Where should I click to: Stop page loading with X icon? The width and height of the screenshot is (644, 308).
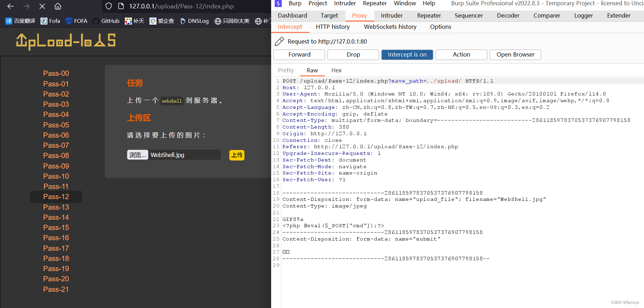(x=42, y=6)
